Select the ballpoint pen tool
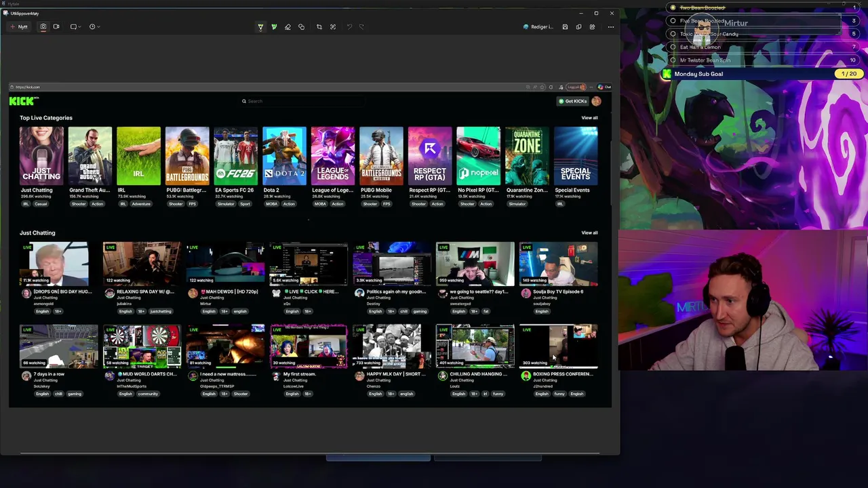 tap(260, 26)
